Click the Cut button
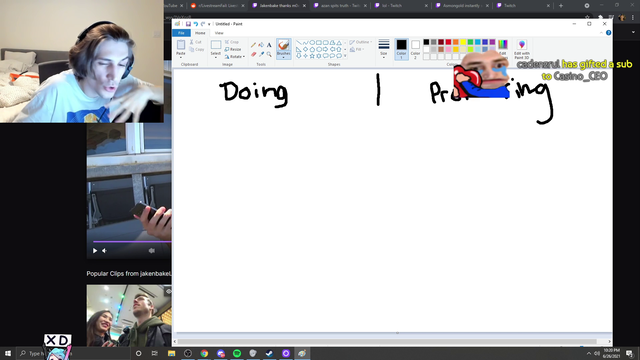640x360 pixels. [196, 42]
